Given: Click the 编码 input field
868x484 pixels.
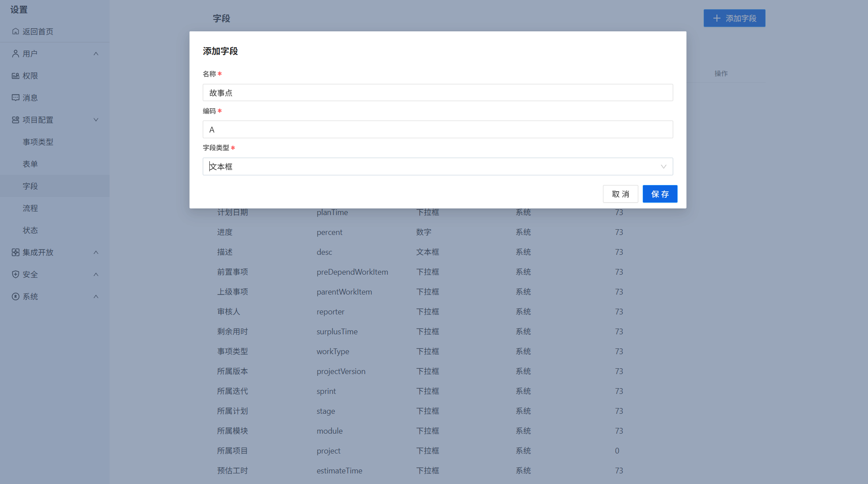Looking at the screenshot, I should [x=437, y=129].
